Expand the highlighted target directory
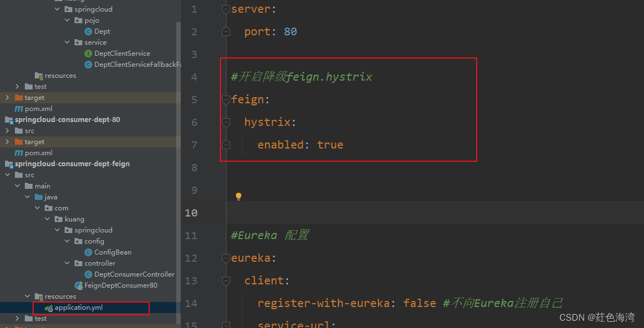 click(x=7, y=97)
